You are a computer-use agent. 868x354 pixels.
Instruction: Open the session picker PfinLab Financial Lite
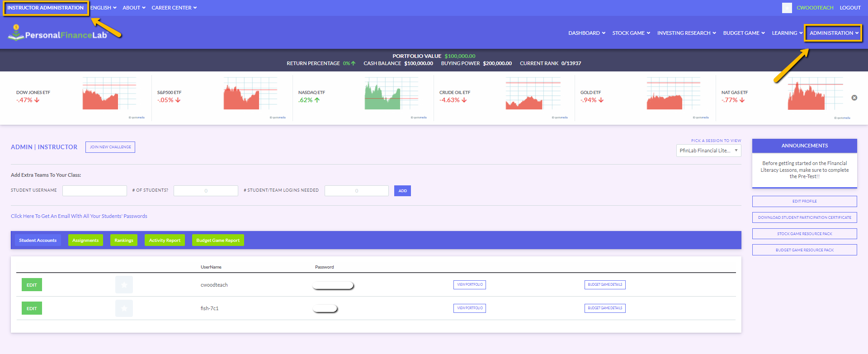tap(708, 151)
